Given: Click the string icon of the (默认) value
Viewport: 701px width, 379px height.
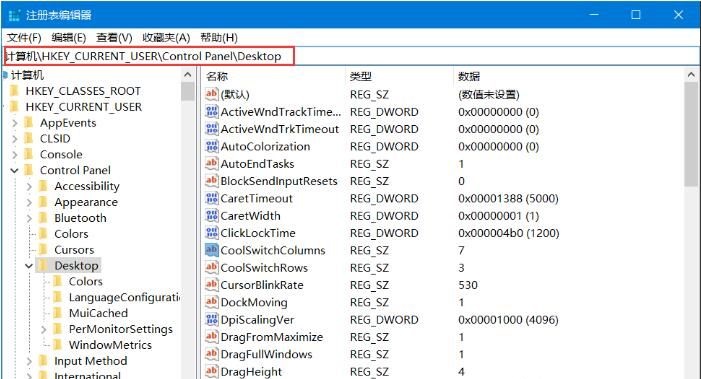Looking at the screenshot, I should [211, 94].
